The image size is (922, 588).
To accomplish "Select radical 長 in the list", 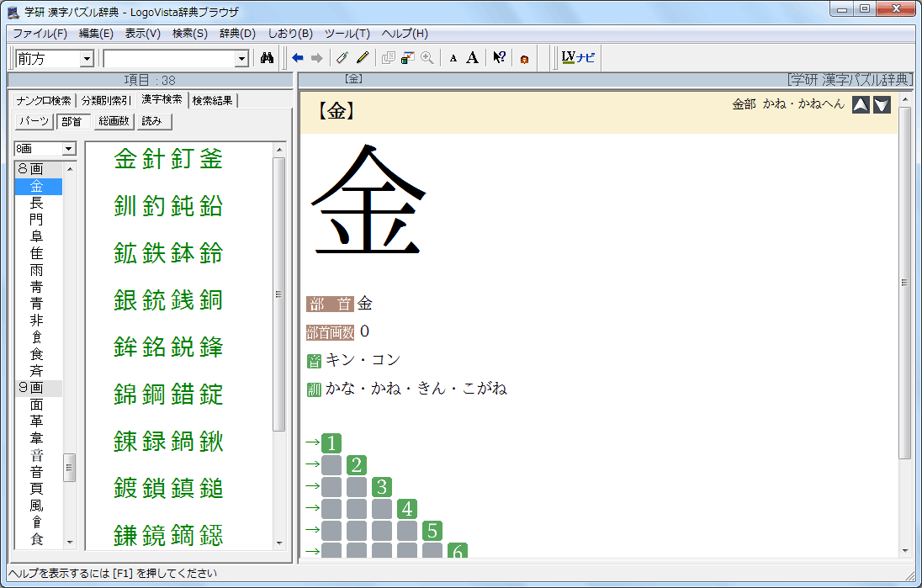I will (36, 203).
